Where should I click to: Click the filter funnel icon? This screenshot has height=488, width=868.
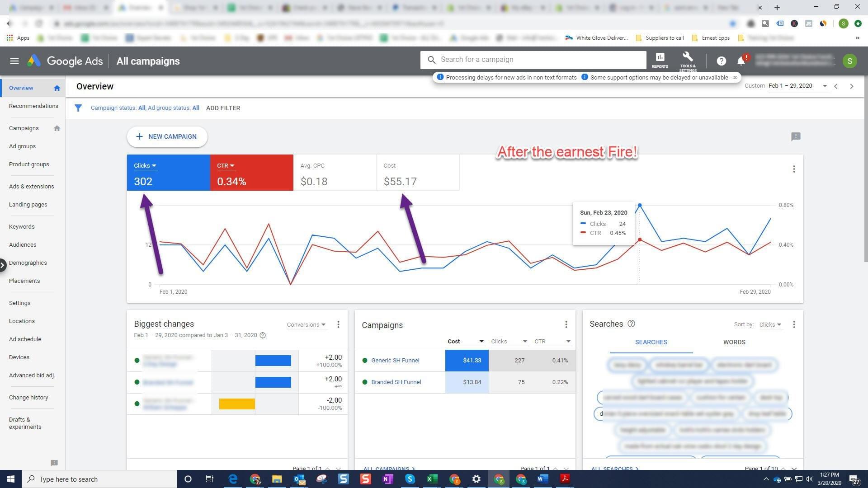pos(78,108)
